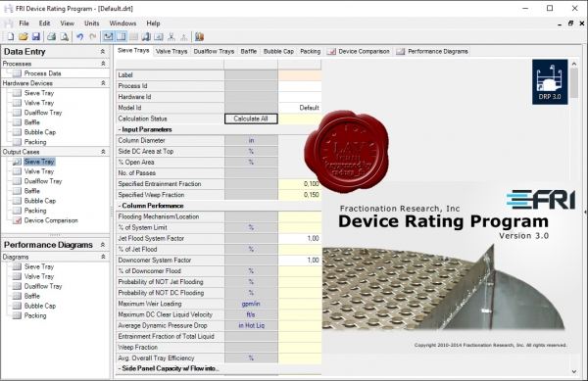Screen dimensions: 588x381
Task: Open Sieve Tray diagram under Diagrams
Action: [39, 266]
